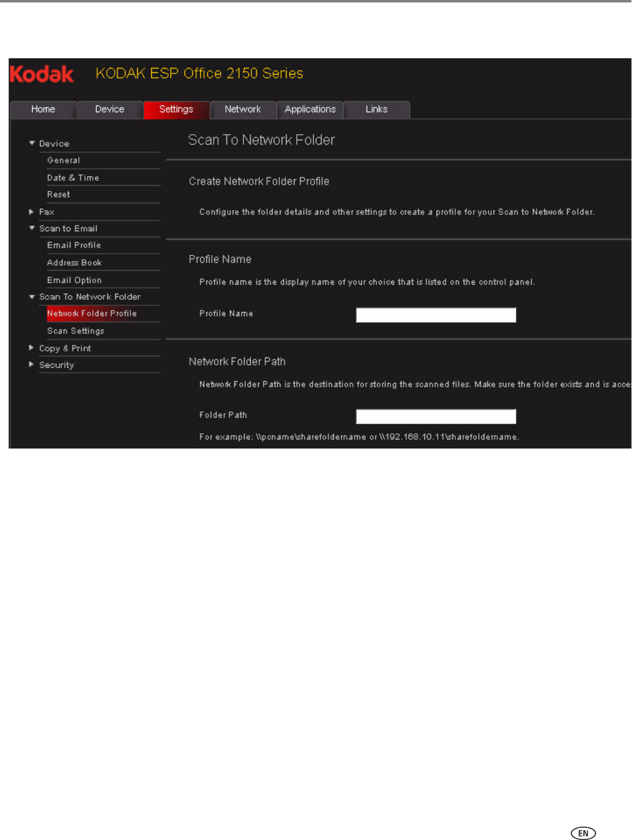Viewport: 632px width, 840px height.
Task: Open the Security sidebar item
Action: (x=56, y=365)
